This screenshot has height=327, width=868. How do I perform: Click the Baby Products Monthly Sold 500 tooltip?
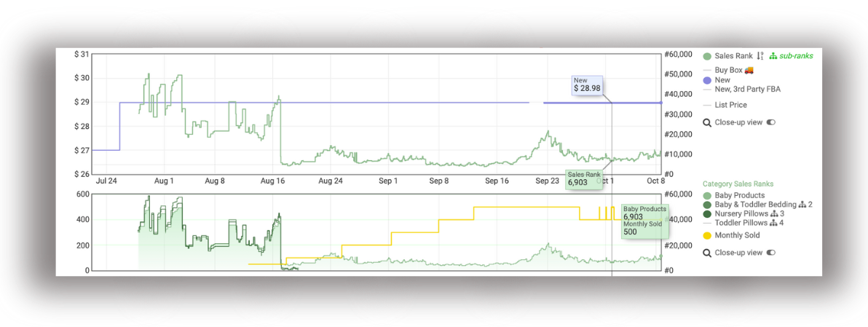pyautogui.click(x=645, y=220)
